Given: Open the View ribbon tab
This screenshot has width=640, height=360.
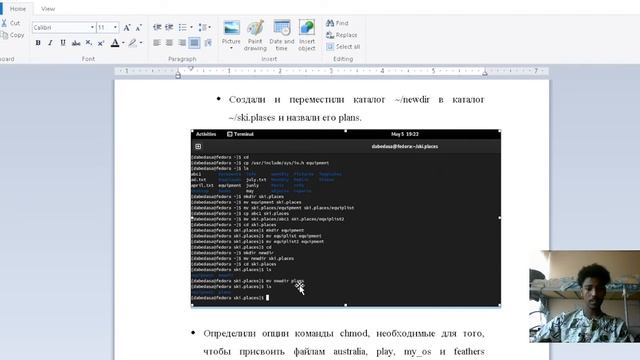Looking at the screenshot, I should point(48,9).
